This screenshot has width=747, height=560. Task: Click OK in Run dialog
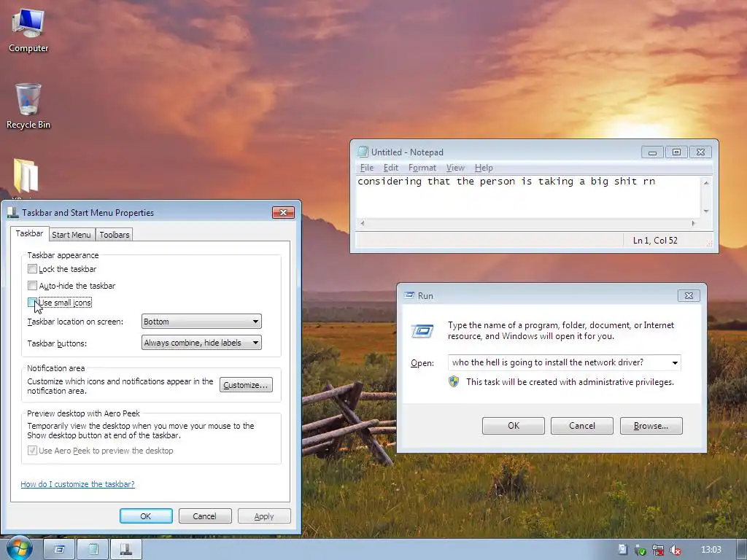(513, 426)
